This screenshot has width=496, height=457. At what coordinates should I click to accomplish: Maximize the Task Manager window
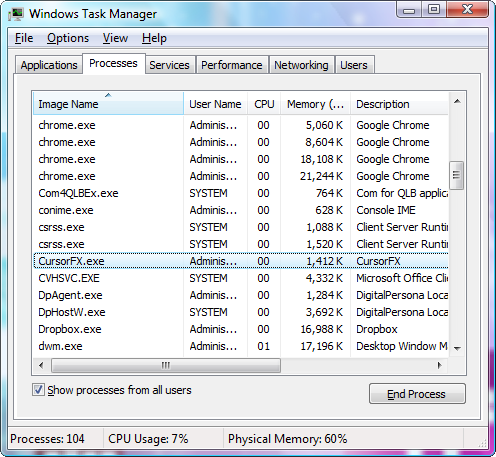coord(434,9)
